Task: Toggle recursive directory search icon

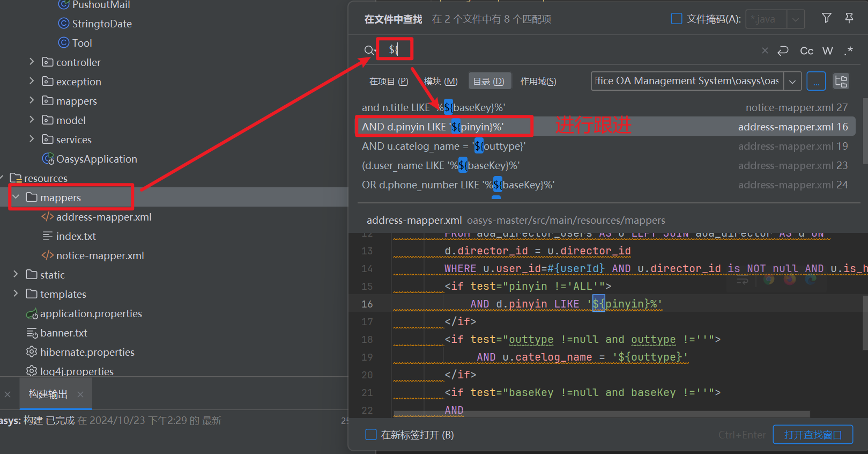Action: [x=841, y=81]
